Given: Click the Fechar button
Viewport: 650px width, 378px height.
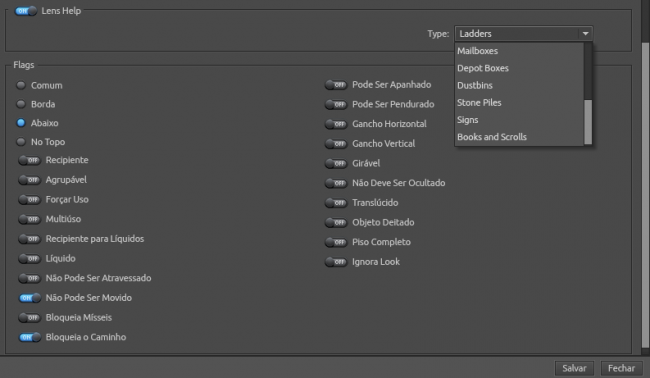Looking at the screenshot, I should pos(621,368).
